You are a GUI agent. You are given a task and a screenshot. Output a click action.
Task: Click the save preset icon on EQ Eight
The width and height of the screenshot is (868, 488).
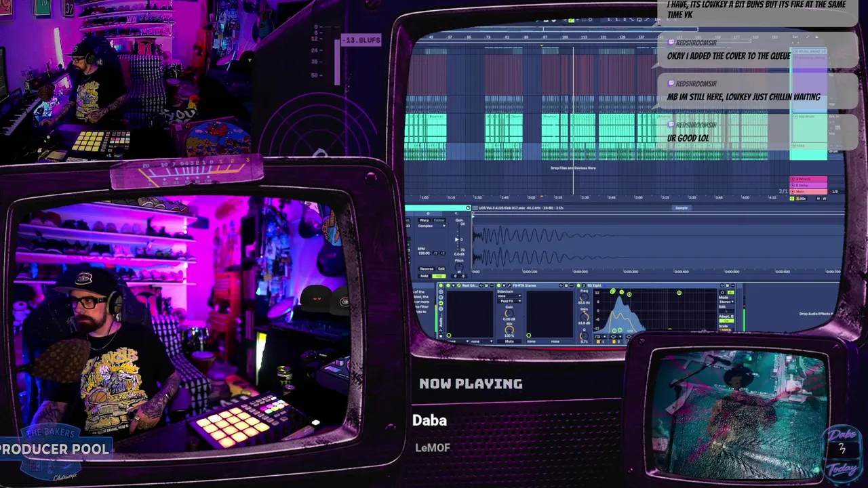[728, 285]
